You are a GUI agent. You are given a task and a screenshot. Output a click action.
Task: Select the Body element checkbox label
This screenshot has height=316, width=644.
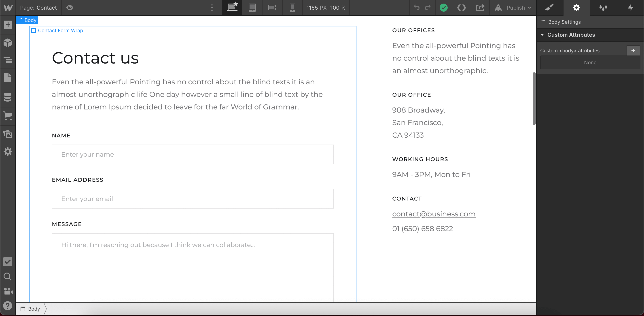click(x=27, y=20)
